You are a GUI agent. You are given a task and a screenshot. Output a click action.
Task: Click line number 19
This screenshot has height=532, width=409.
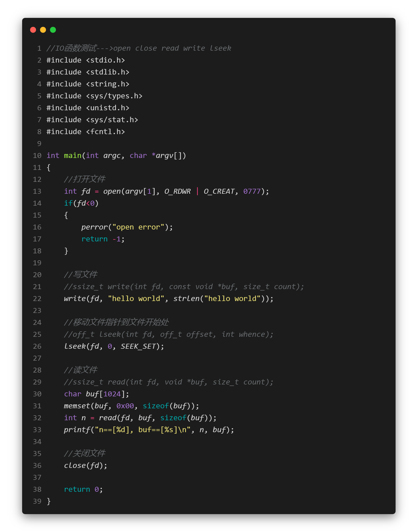pyautogui.click(x=37, y=263)
